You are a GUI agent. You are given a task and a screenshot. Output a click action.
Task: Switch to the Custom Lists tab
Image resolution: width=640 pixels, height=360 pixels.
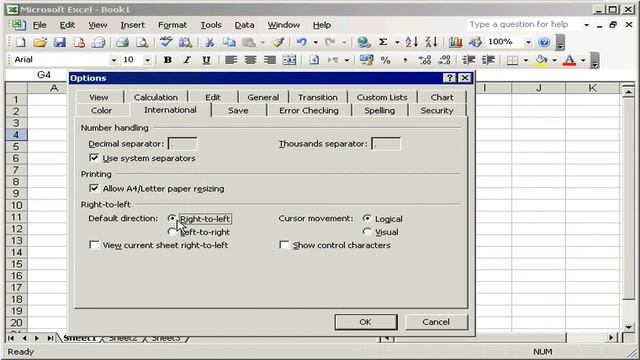[382, 97]
